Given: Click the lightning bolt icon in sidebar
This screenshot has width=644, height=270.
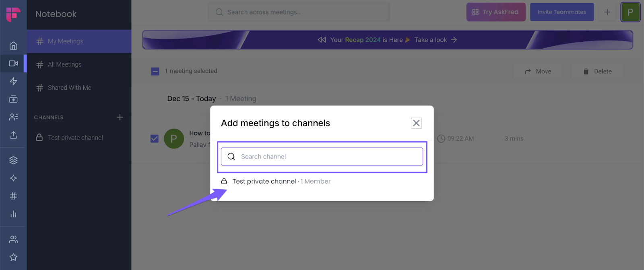Looking at the screenshot, I should (13, 82).
